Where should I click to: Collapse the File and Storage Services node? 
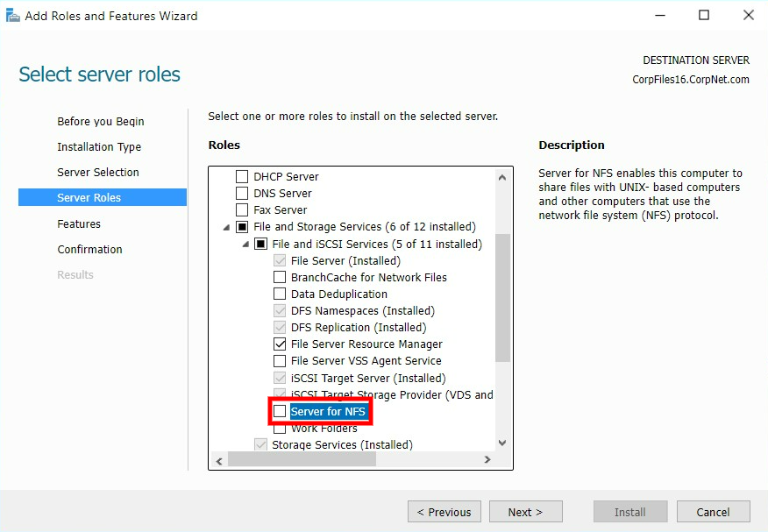tap(225, 226)
